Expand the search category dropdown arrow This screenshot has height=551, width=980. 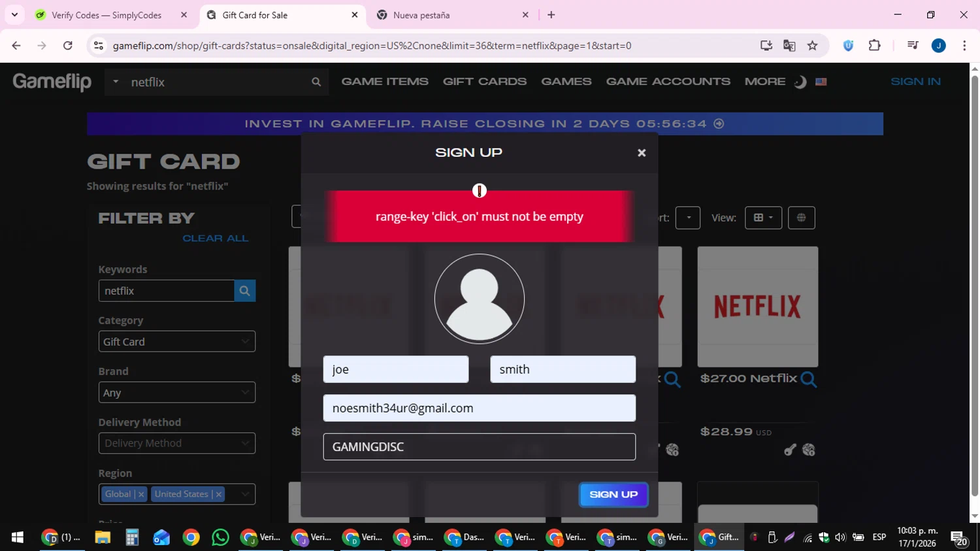[x=116, y=82]
